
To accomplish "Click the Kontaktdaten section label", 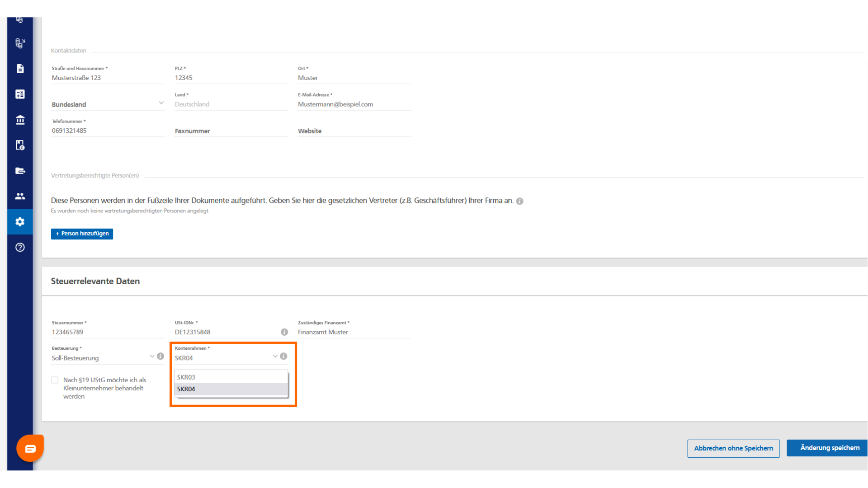I will point(68,51).
